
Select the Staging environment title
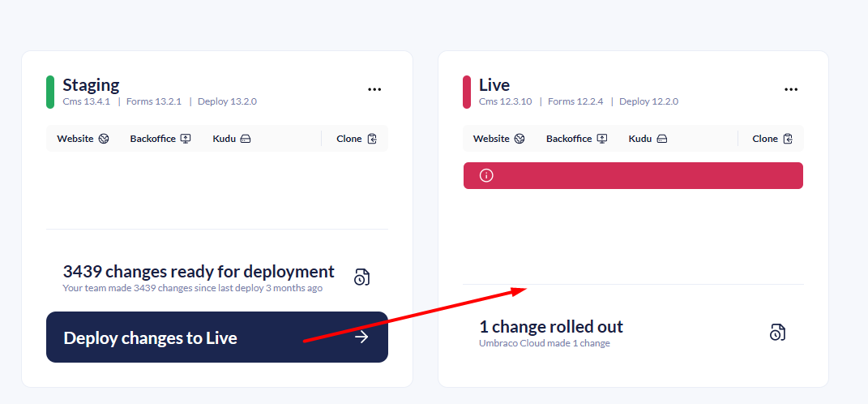click(x=91, y=84)
